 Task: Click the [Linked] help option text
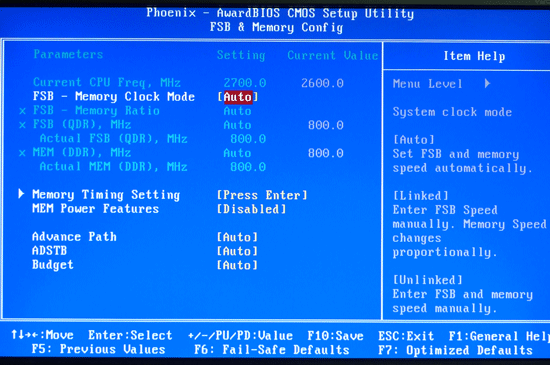(x=421, y=196)
